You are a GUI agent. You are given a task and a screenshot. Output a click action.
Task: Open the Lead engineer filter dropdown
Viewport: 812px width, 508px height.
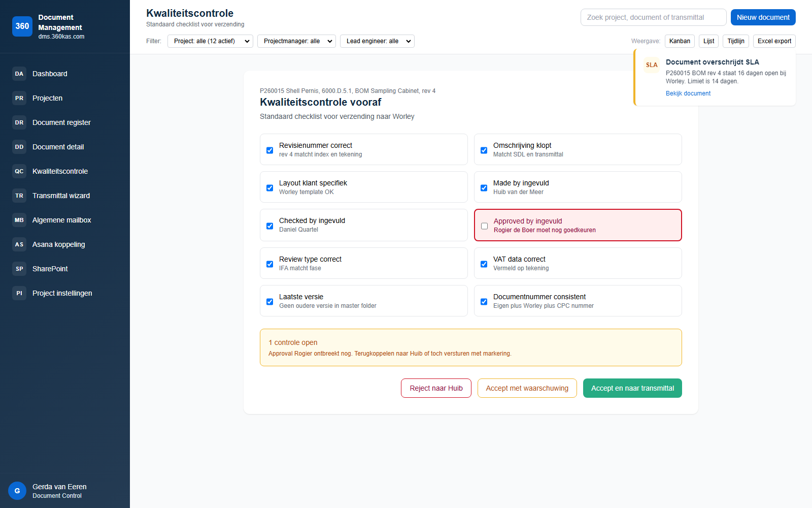[377, 41]
